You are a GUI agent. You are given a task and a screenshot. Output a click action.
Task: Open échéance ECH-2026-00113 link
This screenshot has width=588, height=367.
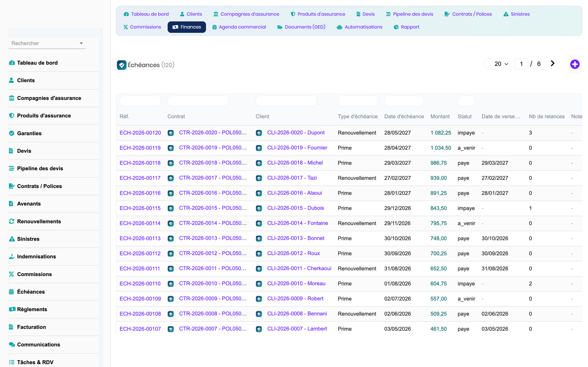tap(140, 238)
